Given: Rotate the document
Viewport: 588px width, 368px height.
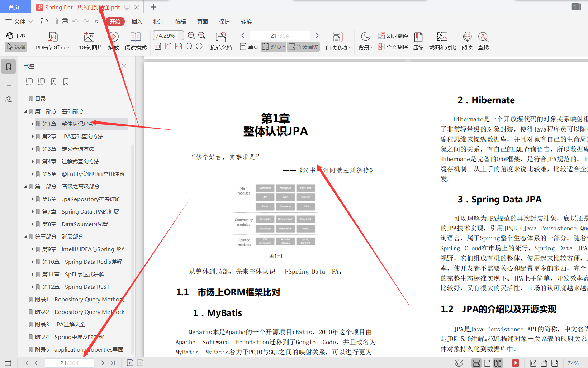Looking at the screenshot, I should pyautogui.click(x=221, y=41).
